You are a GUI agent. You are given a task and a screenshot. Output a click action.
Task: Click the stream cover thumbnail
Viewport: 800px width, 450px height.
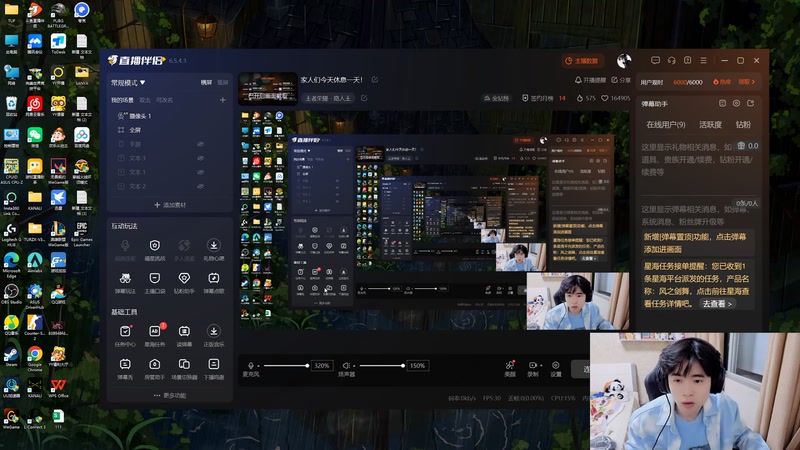click(268, 89)
